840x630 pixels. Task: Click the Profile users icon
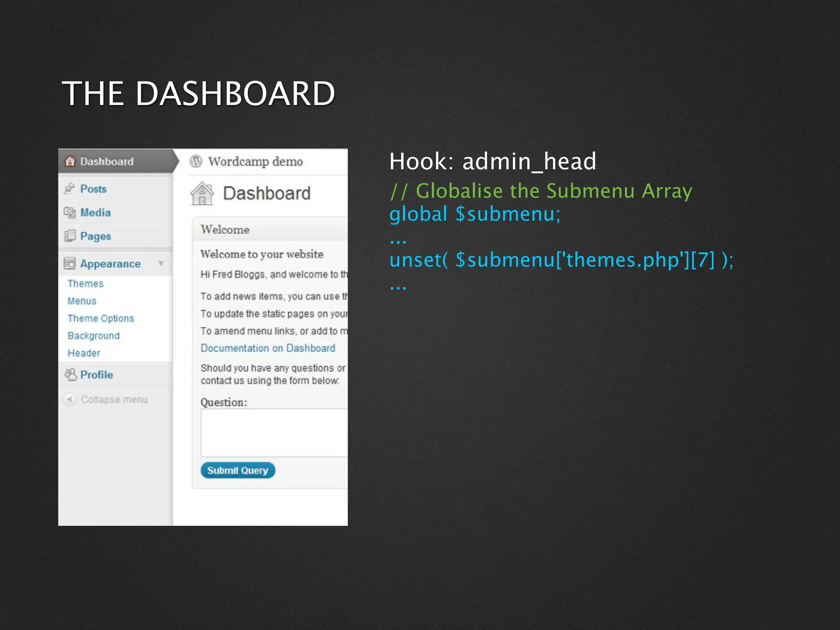point(71,374)
